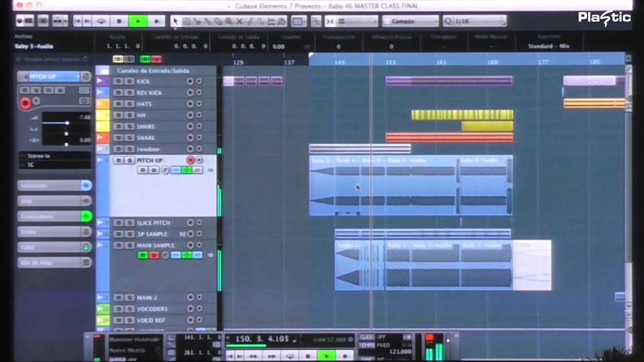The width and height of the screenshot is (644, 362).
Task: Mute the HATS track
Action: click(x=119, y=104)
